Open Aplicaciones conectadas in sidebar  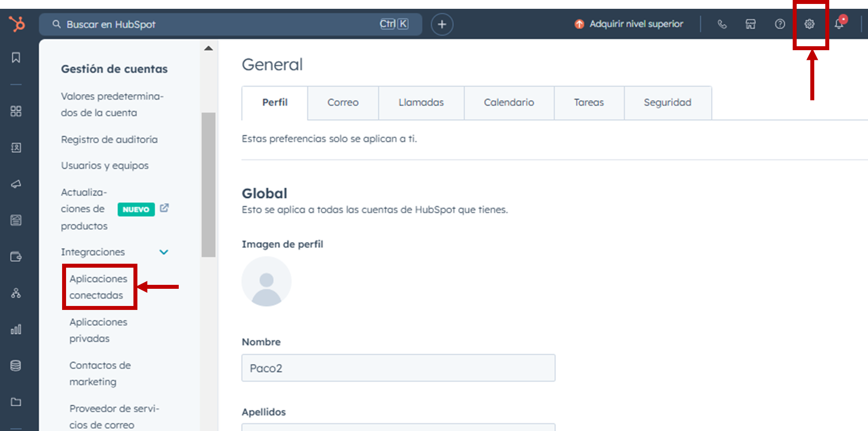(98, 287)
